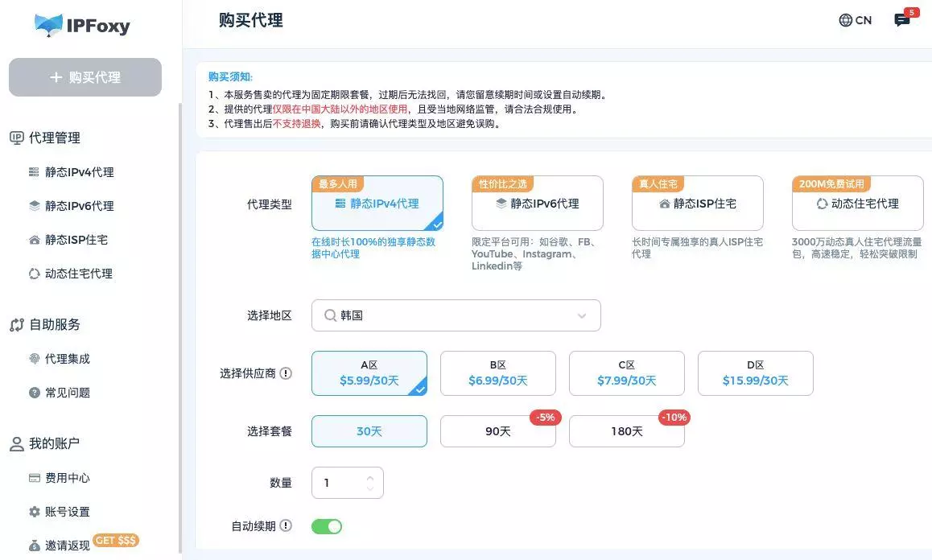Open the 选择地区 dropdown showing 韩国
Image resolution: width=932 pixels, height=560 pixels.
pos(456,315)
